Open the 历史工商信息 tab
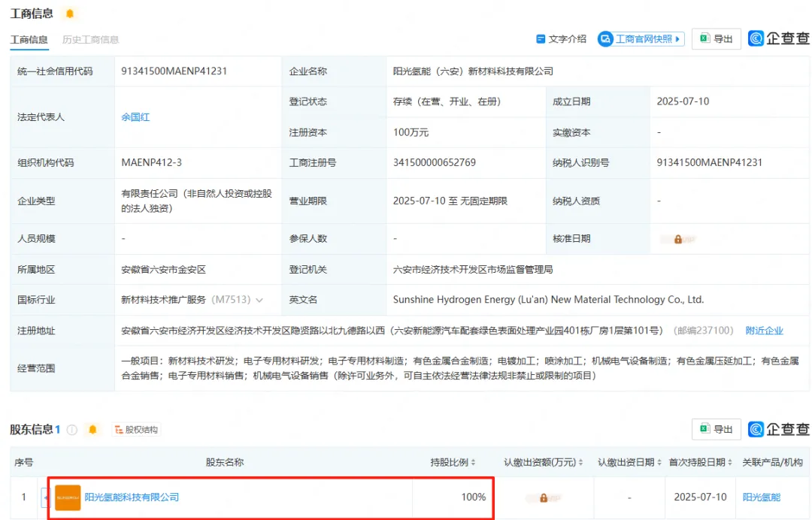This screenshot has width=812, height=520. point(91,39)
